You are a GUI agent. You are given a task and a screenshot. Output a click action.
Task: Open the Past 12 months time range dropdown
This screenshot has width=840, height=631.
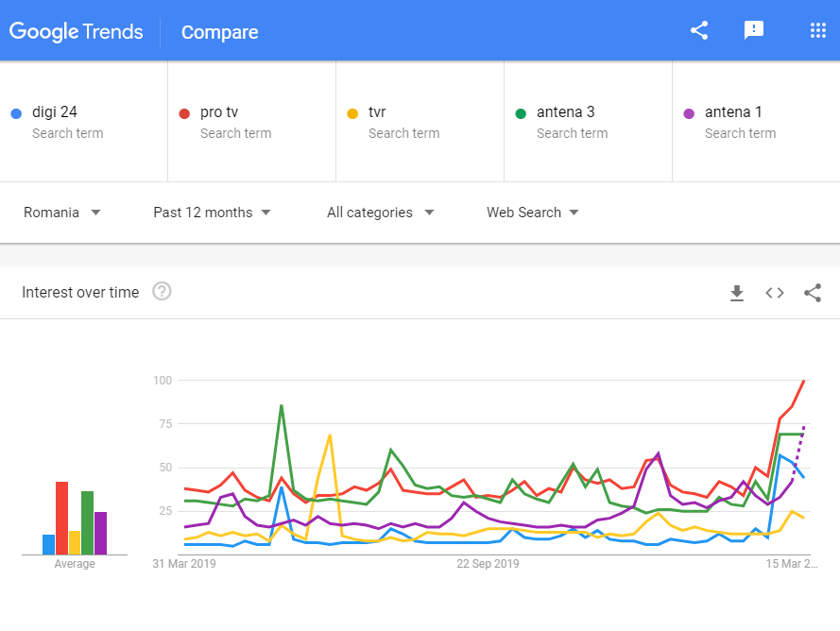coord(212,213)
